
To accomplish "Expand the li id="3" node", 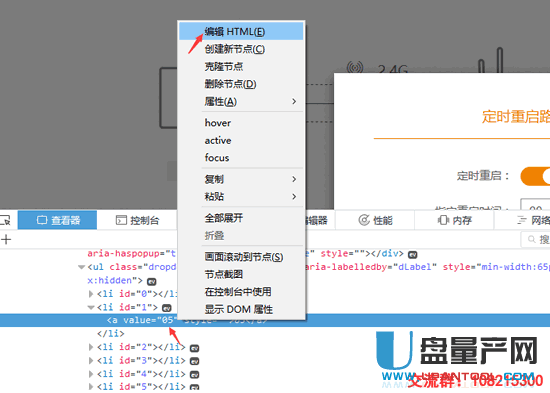I will coord(91,360).
